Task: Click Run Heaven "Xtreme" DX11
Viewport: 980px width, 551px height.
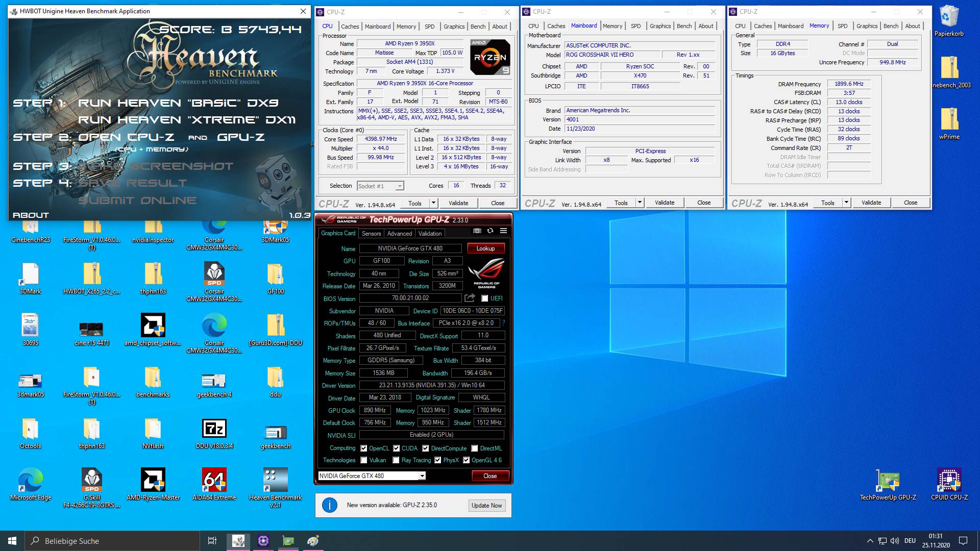Action: (187, 120)
